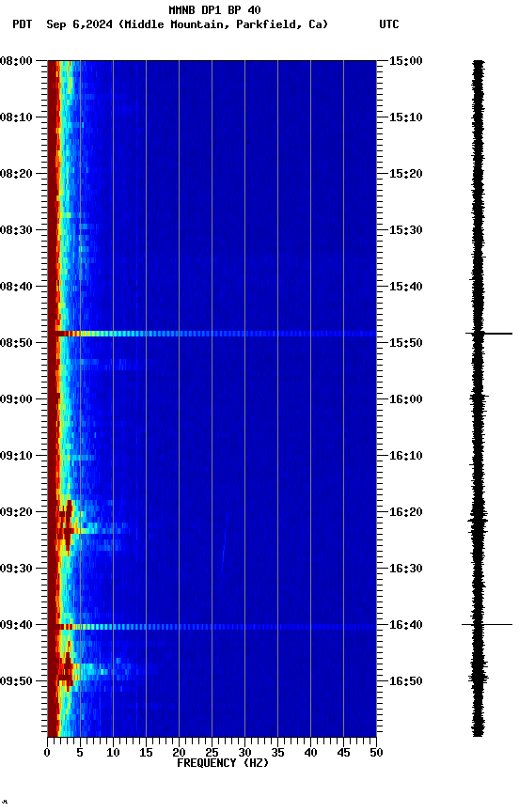Click the 'FREQUENCY (HZ)' axis title

[223, 763]
